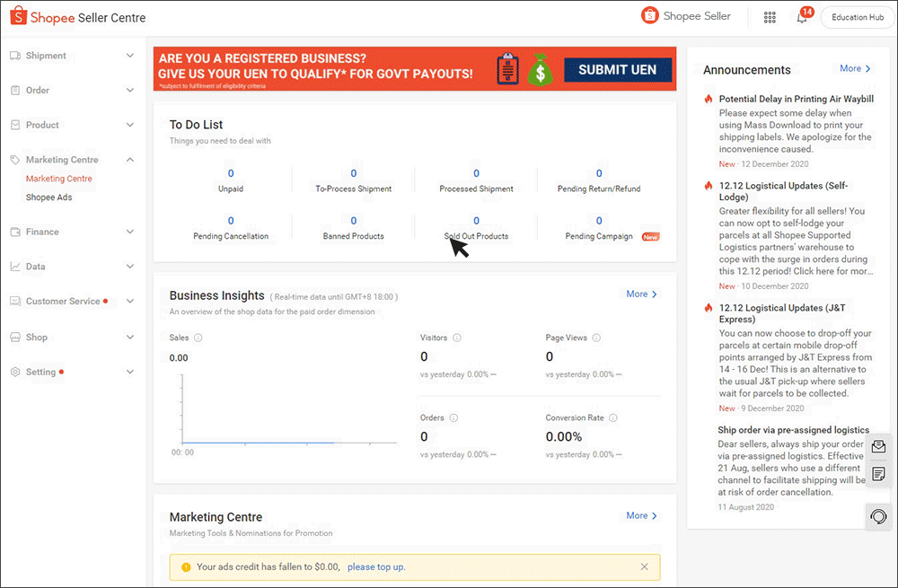Expand the Finance menu chevron
Image resolution: width=898 pixels, height=588 pixels.
click(130, 232)
